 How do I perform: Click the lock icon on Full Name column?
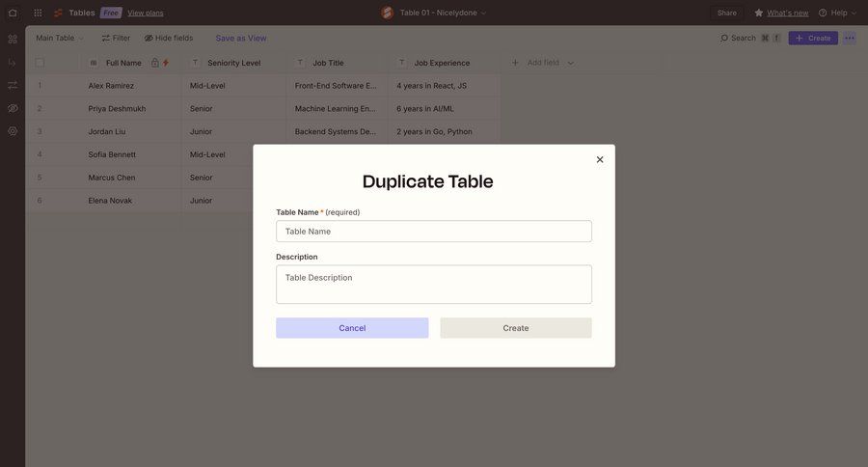click(155, 63)
